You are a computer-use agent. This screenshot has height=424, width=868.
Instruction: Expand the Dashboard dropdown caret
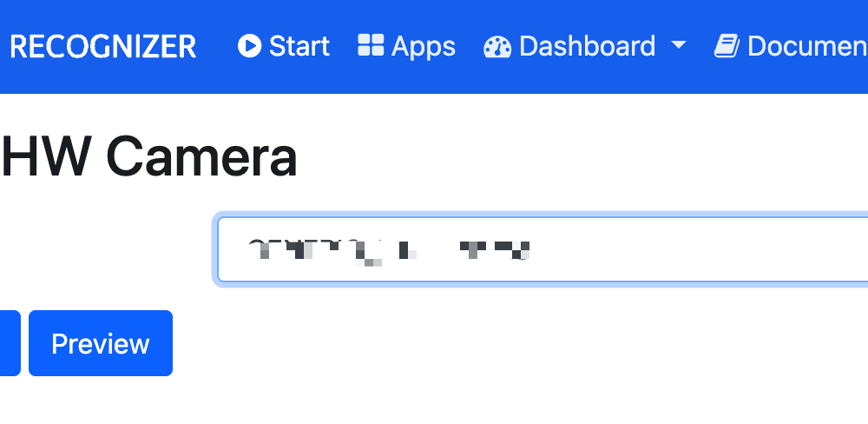tap(679, 44)
